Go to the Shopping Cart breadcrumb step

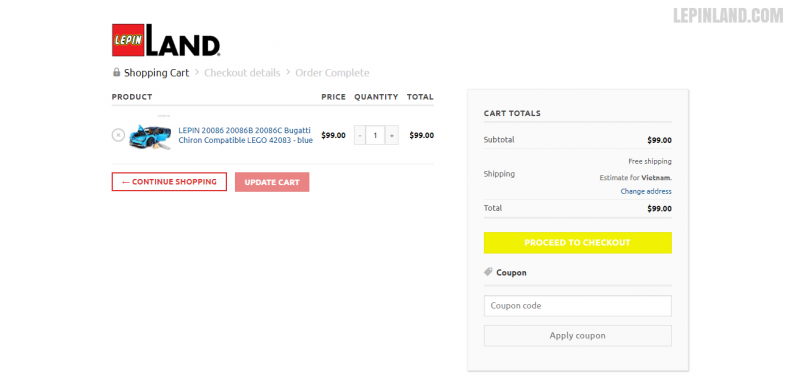(x=157, y=73)
